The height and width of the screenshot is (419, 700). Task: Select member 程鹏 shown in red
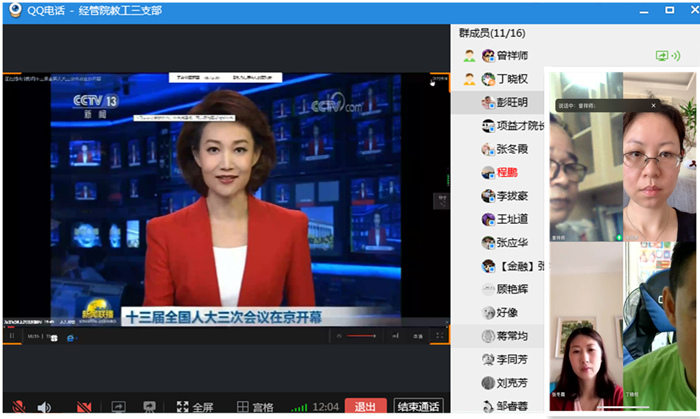[511, 172]
